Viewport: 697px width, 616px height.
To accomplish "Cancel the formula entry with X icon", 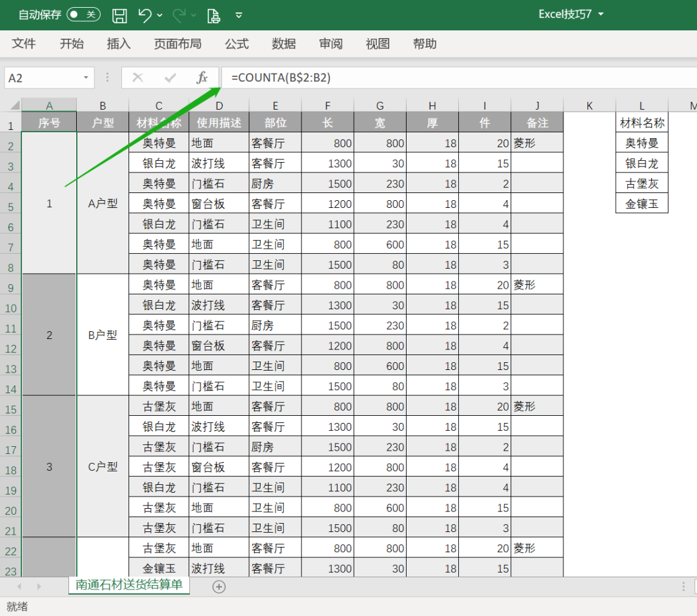I will tap(137, 78).
